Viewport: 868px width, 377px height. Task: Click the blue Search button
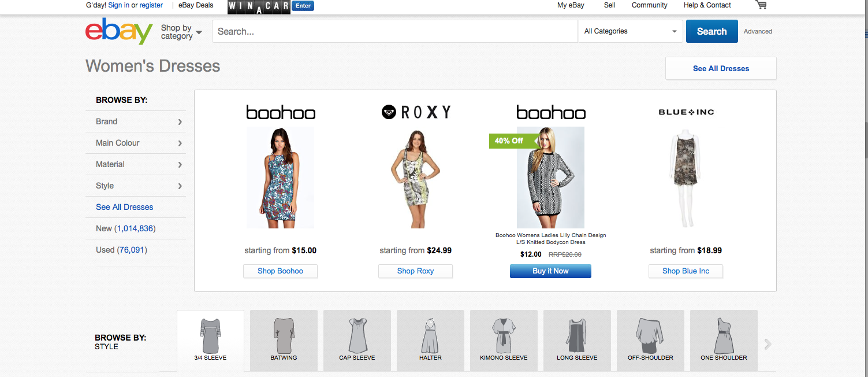coord(711,31)
